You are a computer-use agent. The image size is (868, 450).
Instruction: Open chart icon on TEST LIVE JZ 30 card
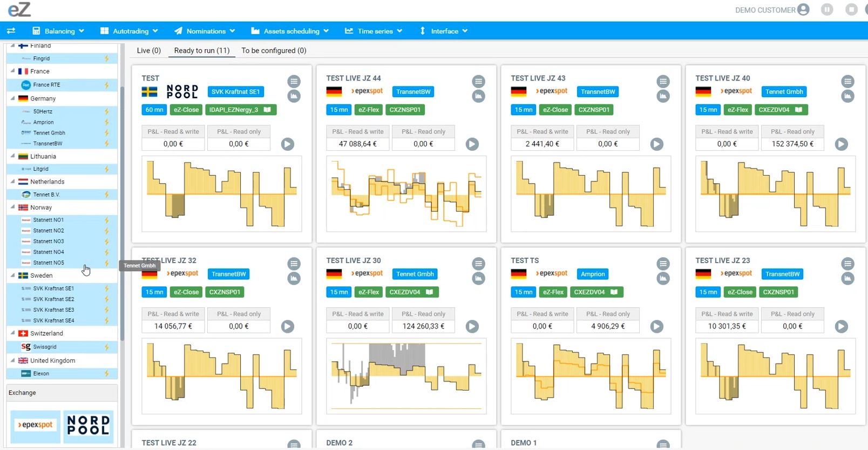[478, 278]
